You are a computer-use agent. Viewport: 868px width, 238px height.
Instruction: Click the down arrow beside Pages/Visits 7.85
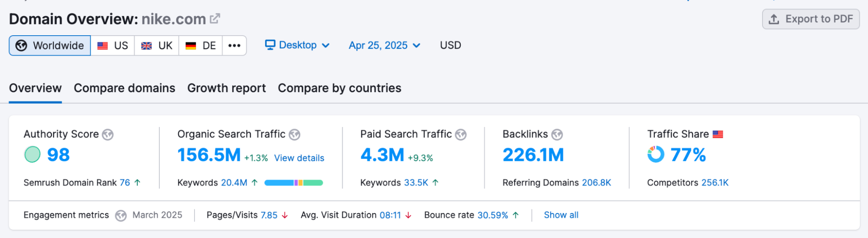coord(285,215)
